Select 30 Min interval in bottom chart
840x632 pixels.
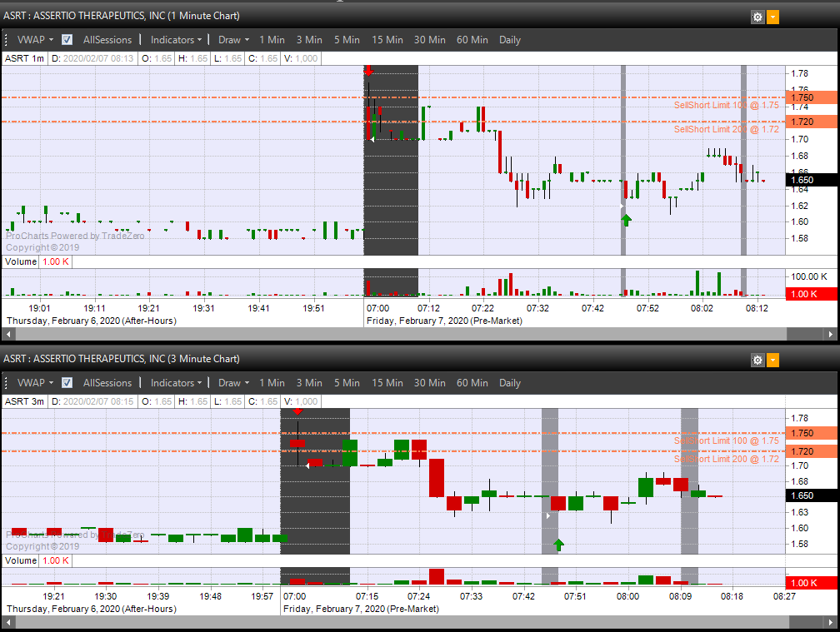pos(430,383)
